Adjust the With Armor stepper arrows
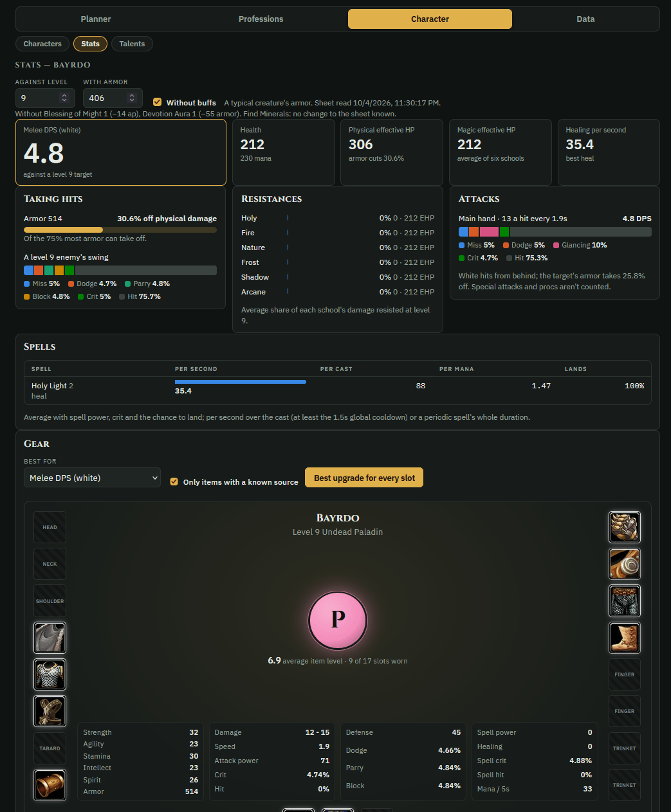Image resolution: width=671 pixels, height=812 pixels. pyautogui.click(x=132, y=98)
